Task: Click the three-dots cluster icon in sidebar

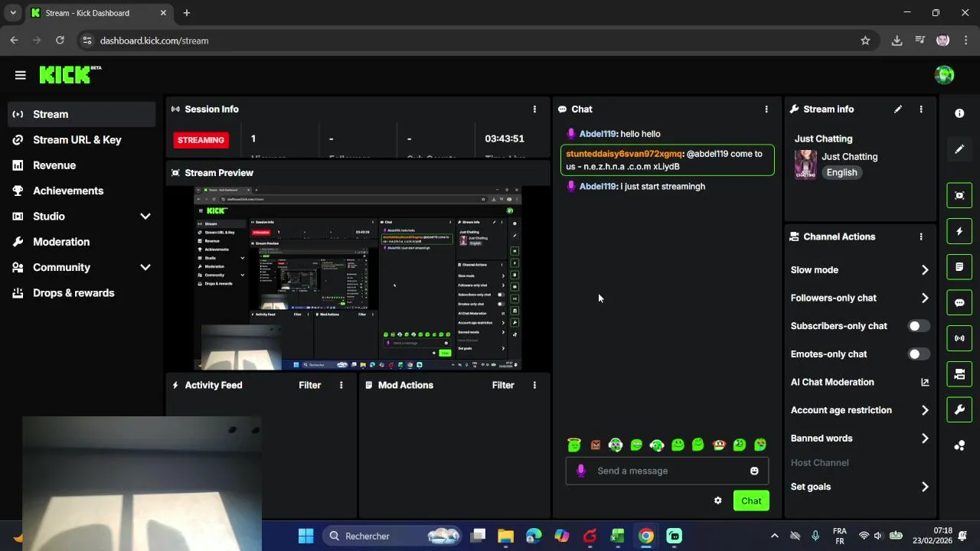Action: tap(959, 445)
